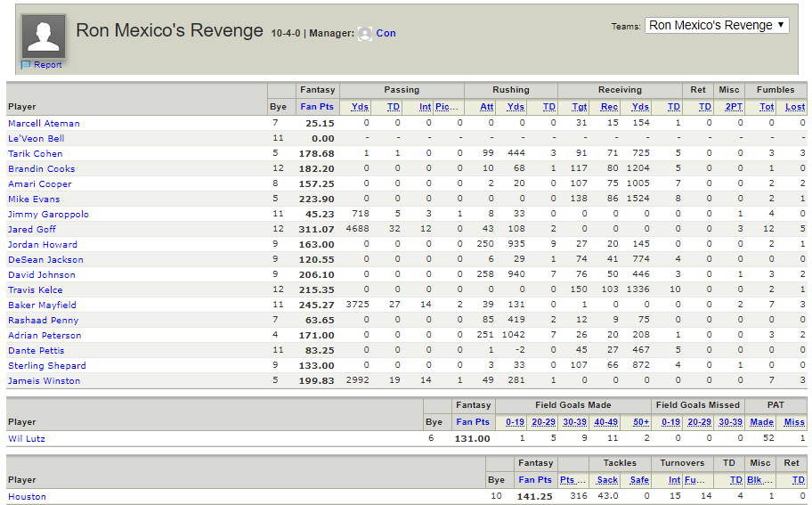The image size is (812, 505).
Task: Sort by Receiving Tgt column
Action: click(x=580, y=107)
